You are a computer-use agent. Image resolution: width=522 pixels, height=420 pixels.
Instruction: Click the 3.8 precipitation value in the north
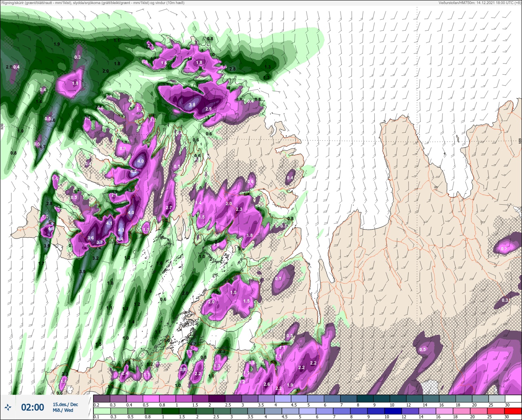192,105
